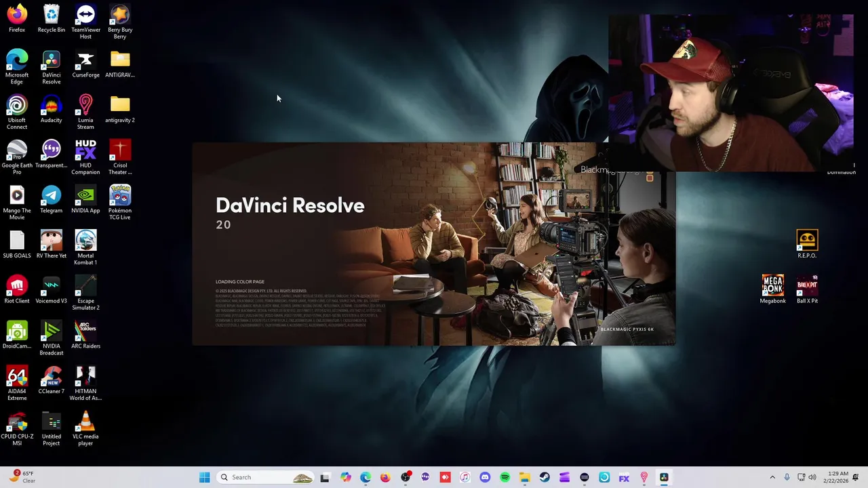Open iTunes music app from taskbar
The width and height of the screenshot is (868, 488).
[x=465, y=477]
